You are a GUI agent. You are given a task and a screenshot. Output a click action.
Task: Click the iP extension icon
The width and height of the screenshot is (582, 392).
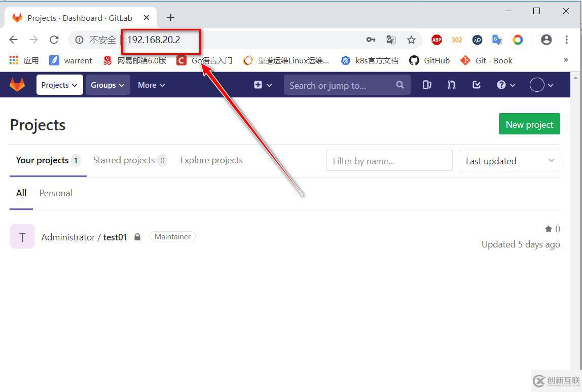click(478, 40)
